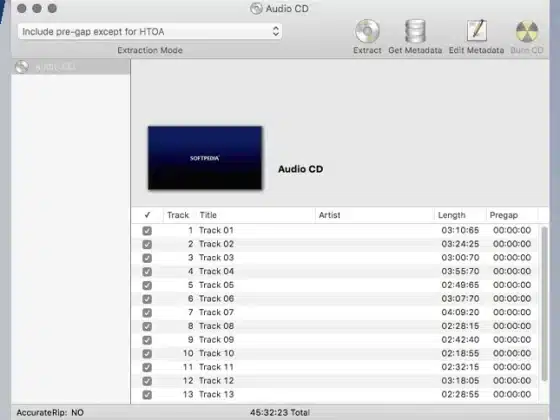
Task: Open Edit Metadata tool
Action: click(477, 31)
